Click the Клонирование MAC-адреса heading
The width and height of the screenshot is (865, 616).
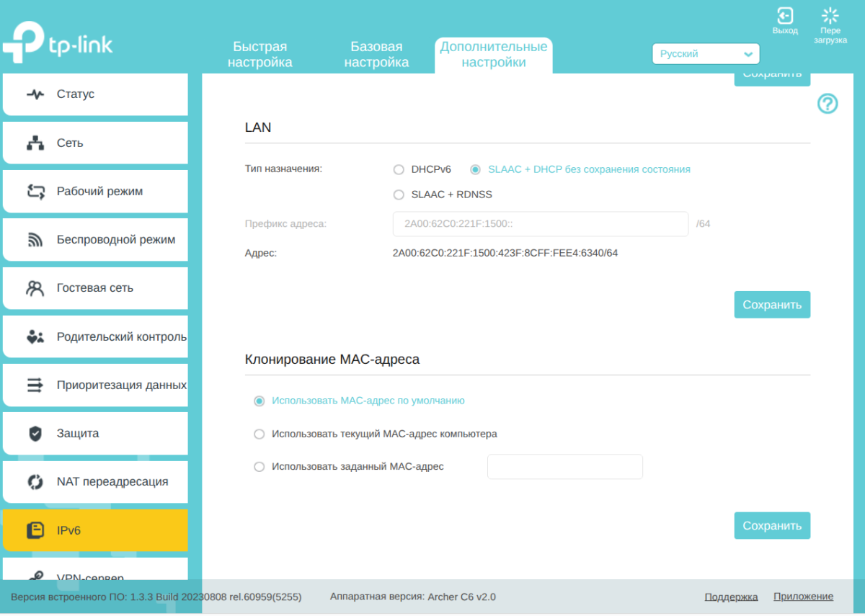pos(332,359)
